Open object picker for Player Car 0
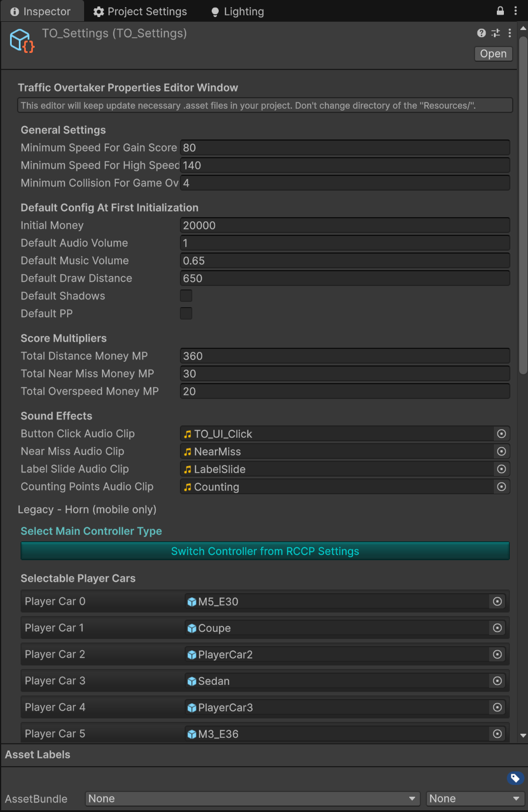Screen dimensions: 528x812 (x=497, y=601)
